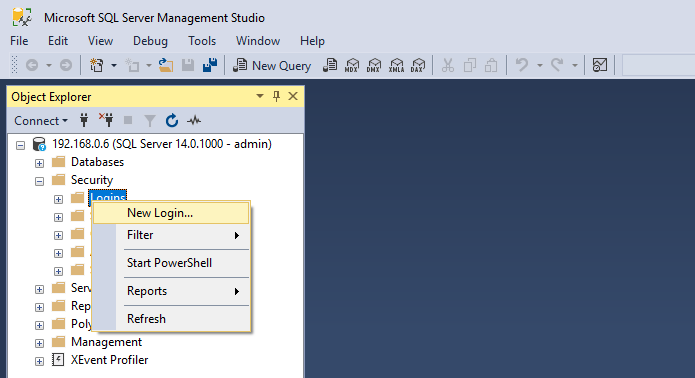The height and width of the screenshot is (378, 695).
Task: Expand the Logins folder node
Action: pos(59,199)
